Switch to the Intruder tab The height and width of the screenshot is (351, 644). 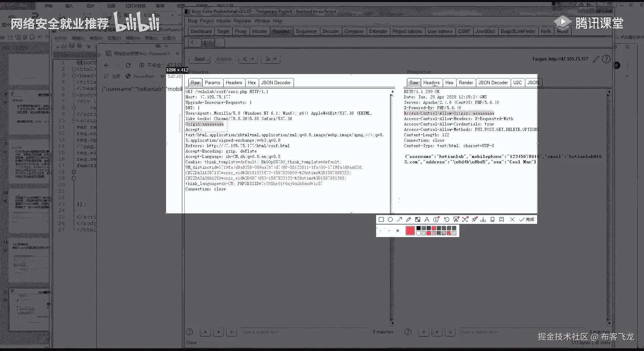[x=259, y=31]
